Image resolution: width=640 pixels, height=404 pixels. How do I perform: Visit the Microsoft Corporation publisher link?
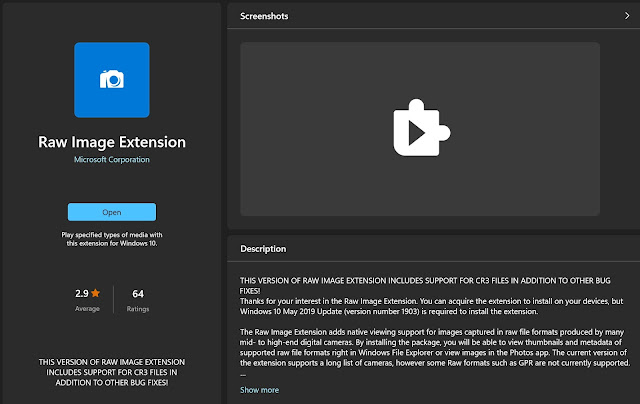point(112,160)
